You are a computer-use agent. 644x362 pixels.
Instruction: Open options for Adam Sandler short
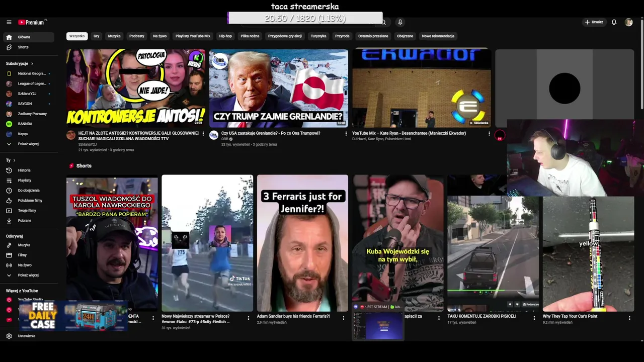pos(344,318)
